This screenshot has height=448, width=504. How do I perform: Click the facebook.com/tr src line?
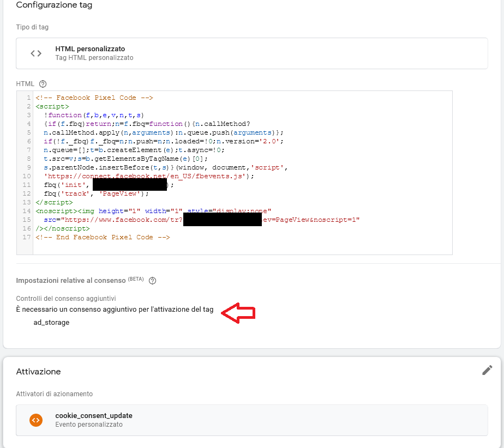[x=201, y=220]
